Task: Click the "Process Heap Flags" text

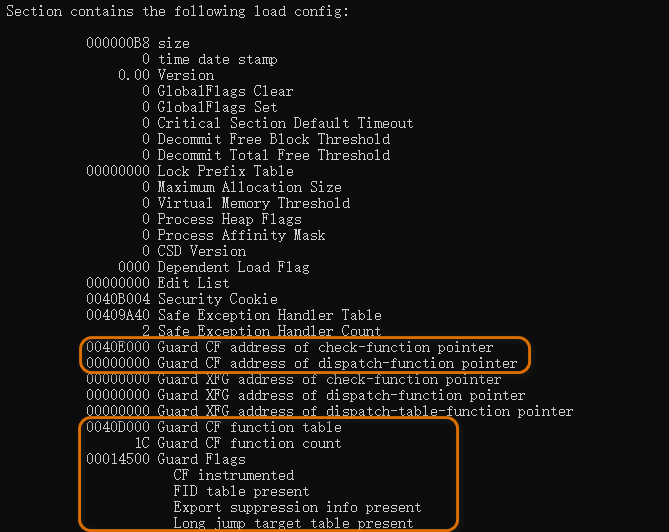Action: [x=229, y=219]
